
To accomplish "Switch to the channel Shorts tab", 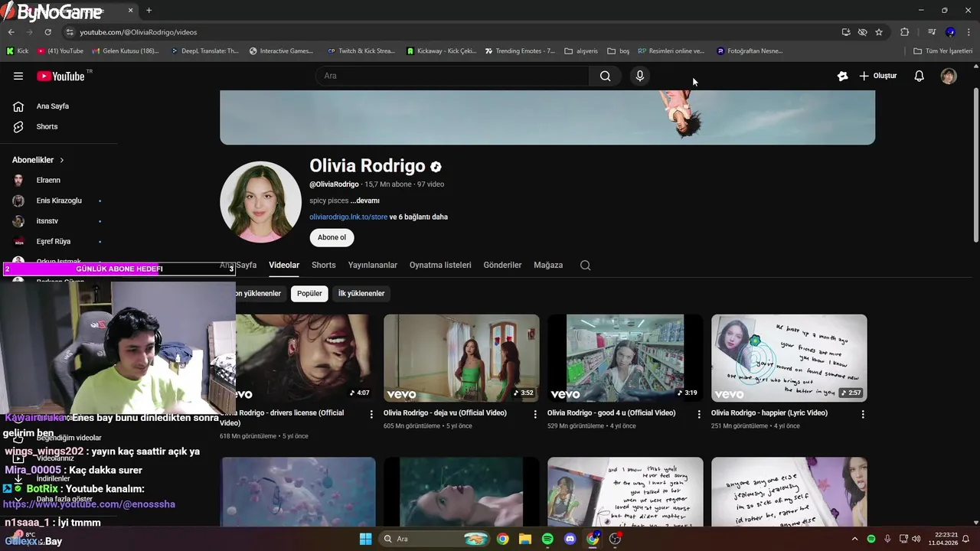I will [323, 265].
